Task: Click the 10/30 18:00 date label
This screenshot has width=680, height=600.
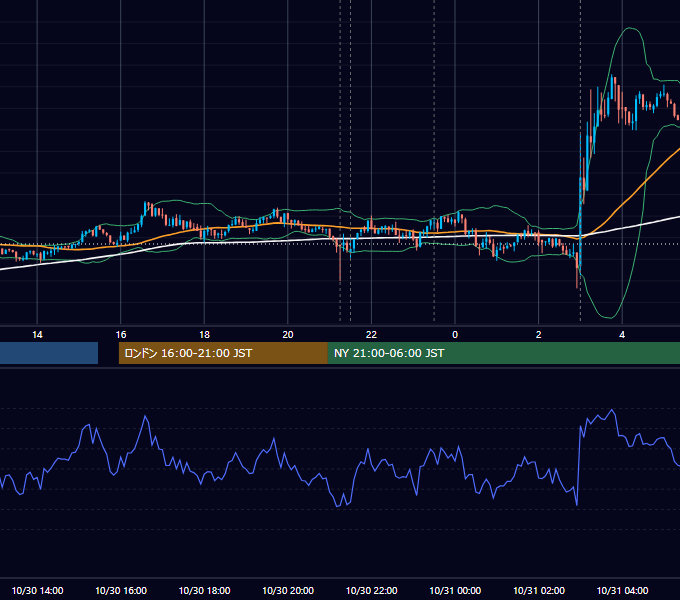Action: coord(204,590)
